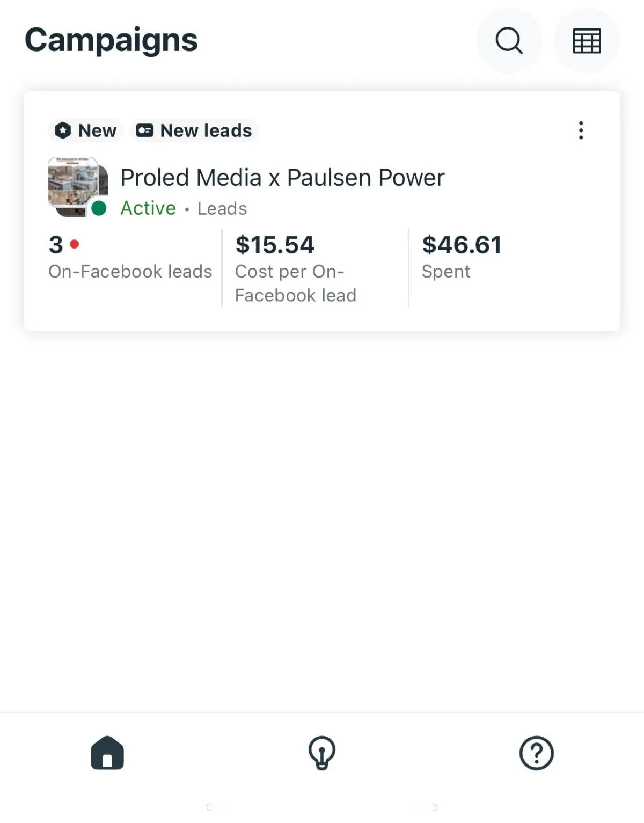Viewport: 644px width, 823px height.
Task: Open campaign three-dot options menu
Action: pos(581,130)
